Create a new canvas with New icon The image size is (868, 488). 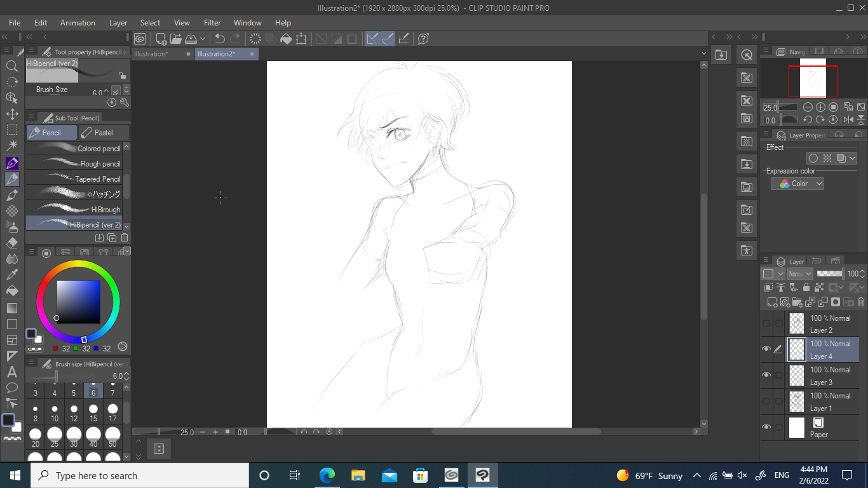(161, 39)
